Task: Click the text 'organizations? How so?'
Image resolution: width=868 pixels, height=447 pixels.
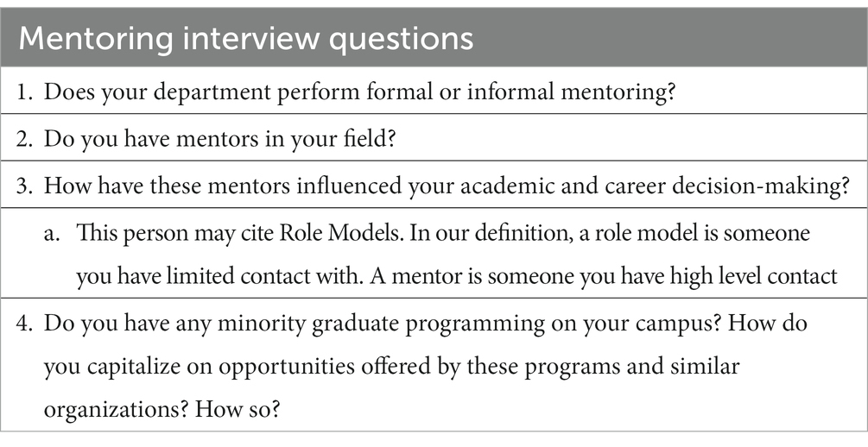Action: tap(162, 410)
